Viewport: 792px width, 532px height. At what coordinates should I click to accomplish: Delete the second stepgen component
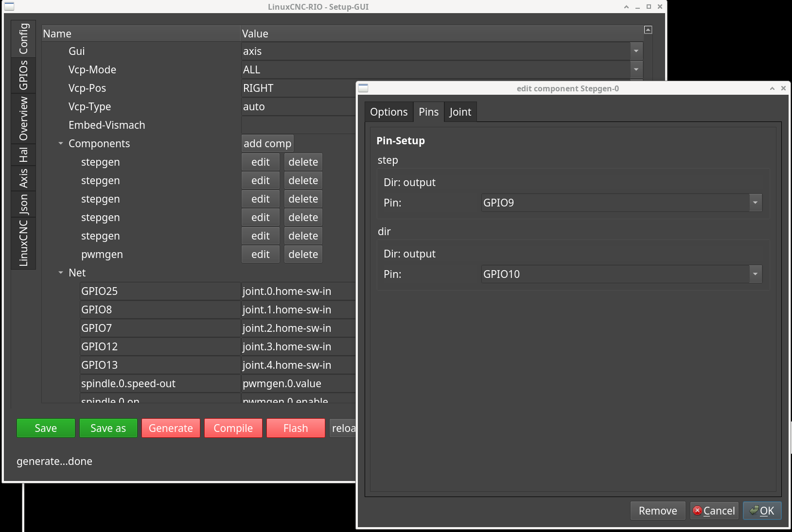pos(303,180)
